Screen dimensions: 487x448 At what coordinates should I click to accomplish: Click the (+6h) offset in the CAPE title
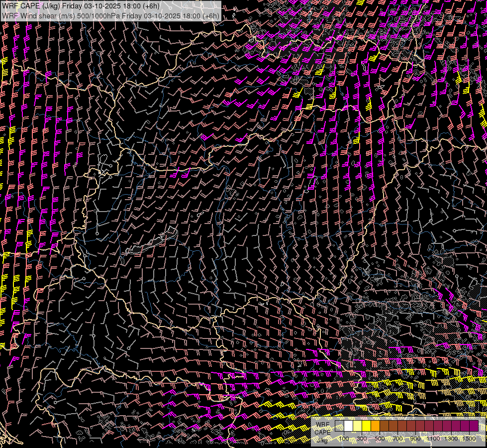tap(150, 5)
